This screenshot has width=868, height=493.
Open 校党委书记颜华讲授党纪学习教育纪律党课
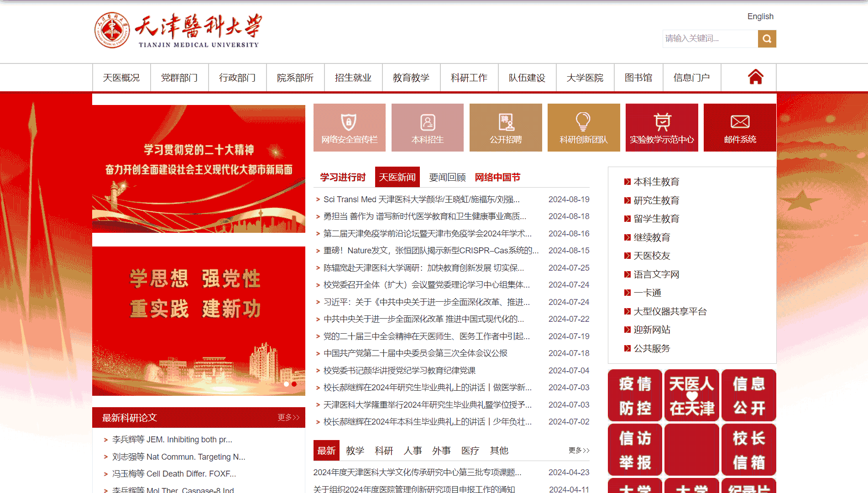(x=399, y=371)
